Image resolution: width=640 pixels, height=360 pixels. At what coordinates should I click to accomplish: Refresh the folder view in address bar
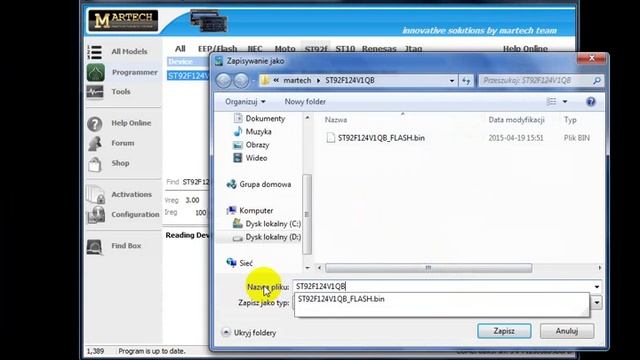point(466,80)
